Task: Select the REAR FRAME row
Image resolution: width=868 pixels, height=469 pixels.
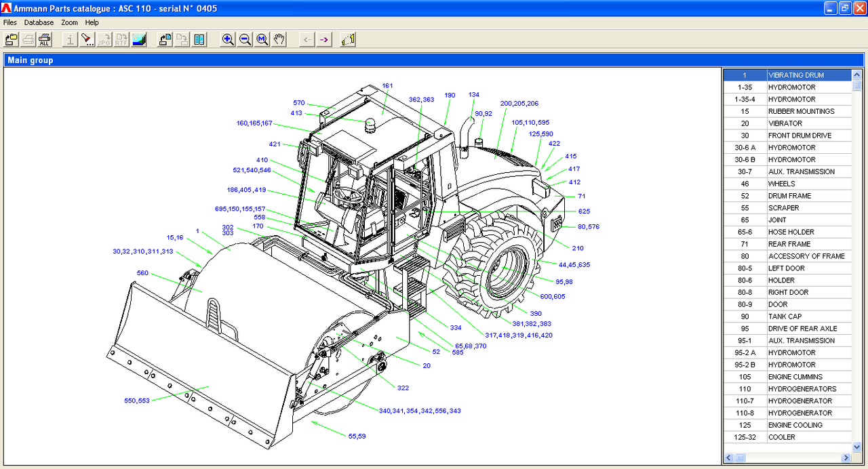Action: pos(787,244)
